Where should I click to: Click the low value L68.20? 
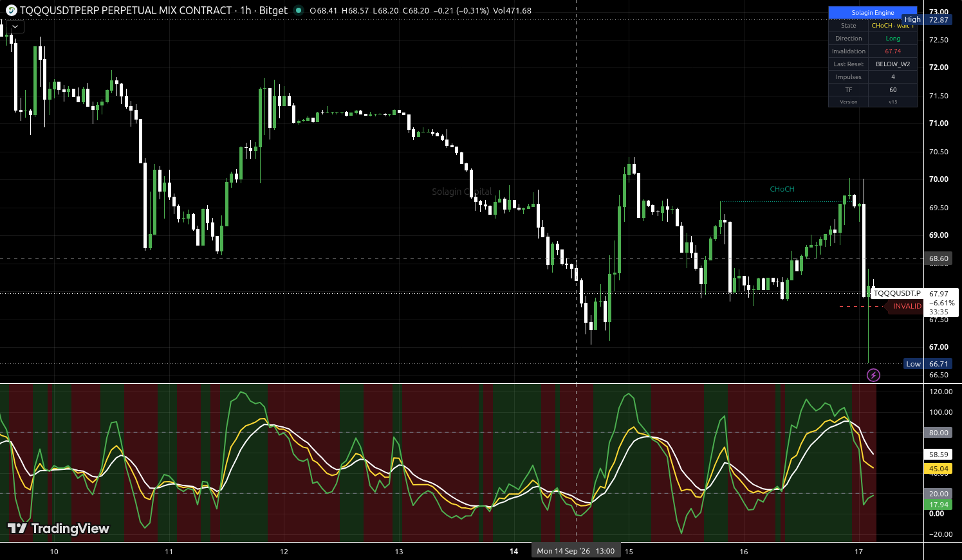point(386,10)
